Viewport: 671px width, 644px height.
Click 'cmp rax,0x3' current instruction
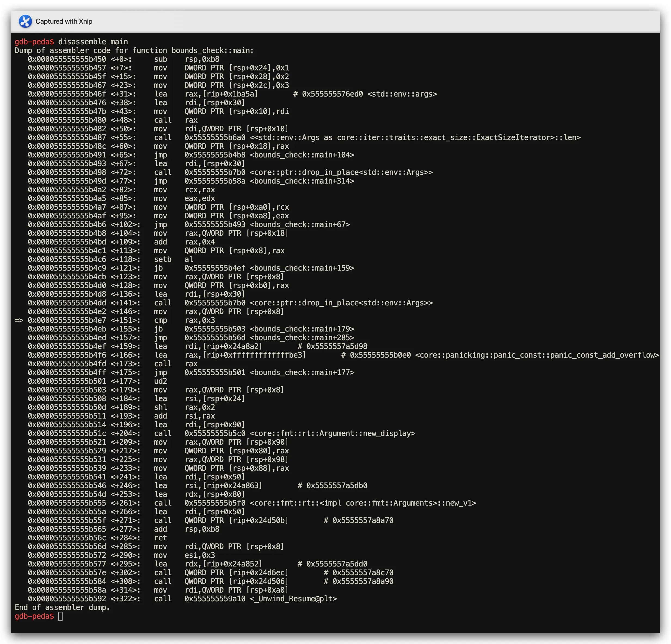pos(184,320)
